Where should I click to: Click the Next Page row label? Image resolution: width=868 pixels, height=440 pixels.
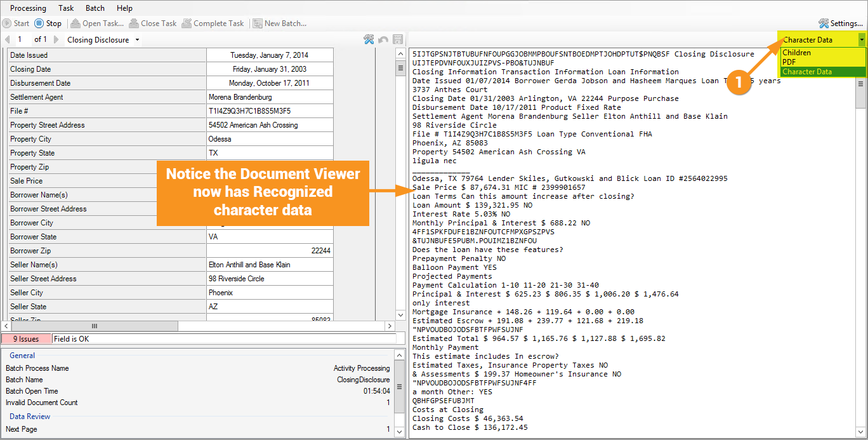[x=22, y=429]
